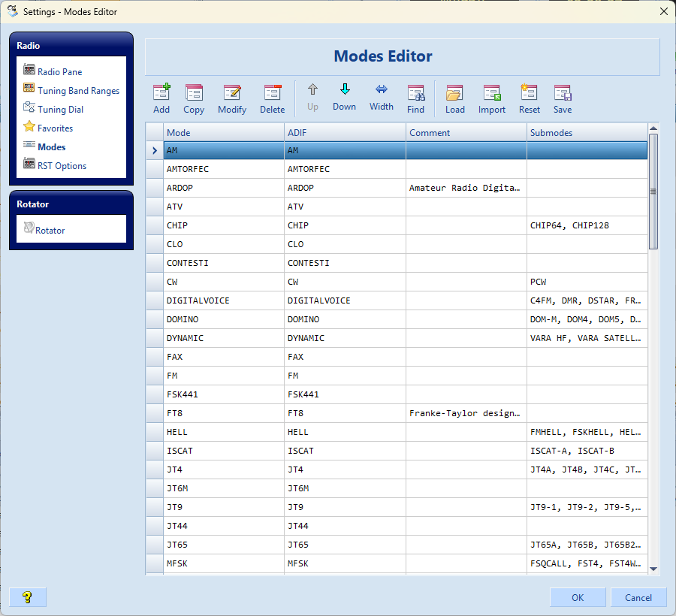Open Radio Pane settings in sidebar
The height and width of the screenshot is (616, 676).
60,72
